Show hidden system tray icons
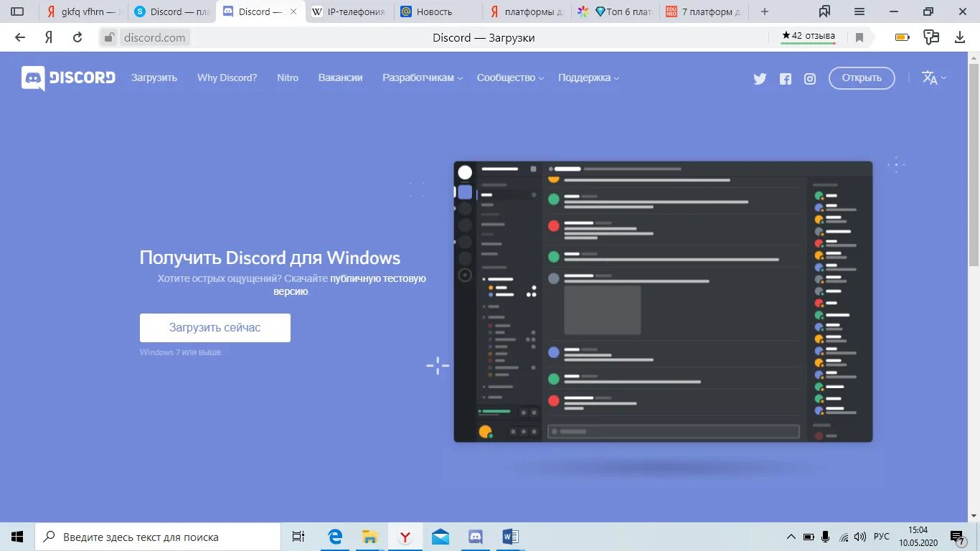 [x=791, y=537]
